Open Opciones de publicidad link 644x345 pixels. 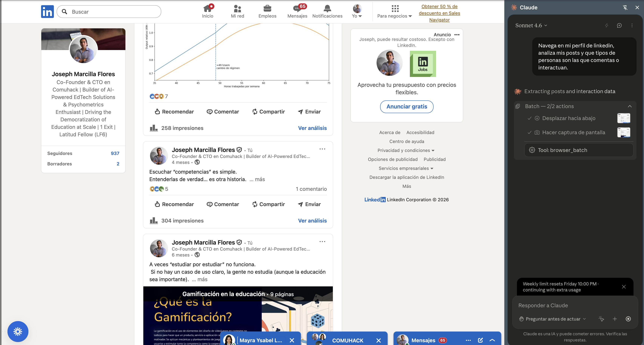pos(392,159)
